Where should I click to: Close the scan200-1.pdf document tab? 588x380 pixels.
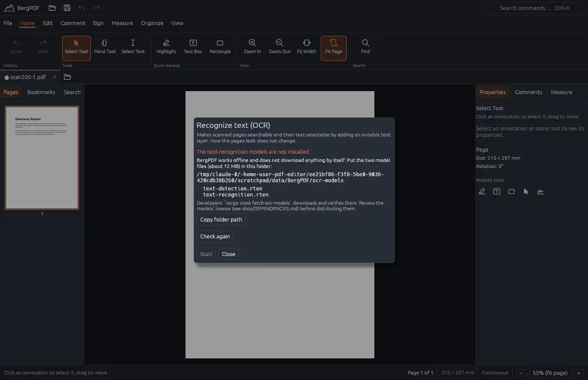coord(54,77)
